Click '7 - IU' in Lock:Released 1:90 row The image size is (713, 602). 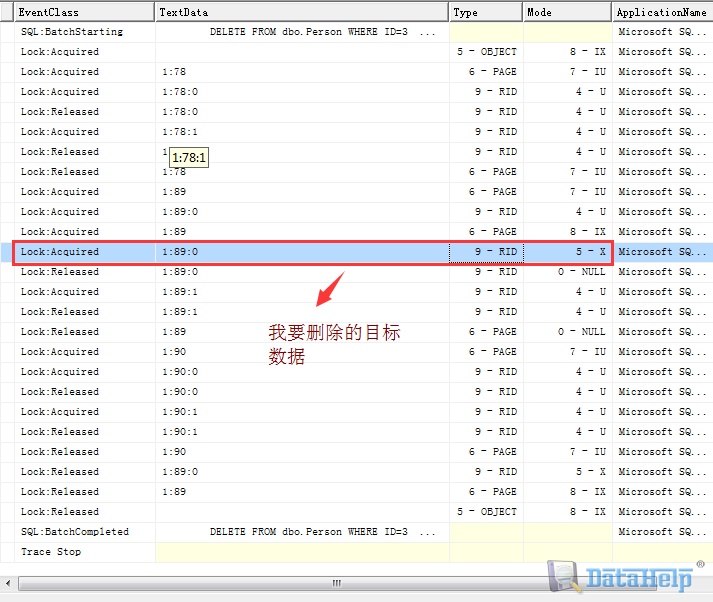(587, 452)
